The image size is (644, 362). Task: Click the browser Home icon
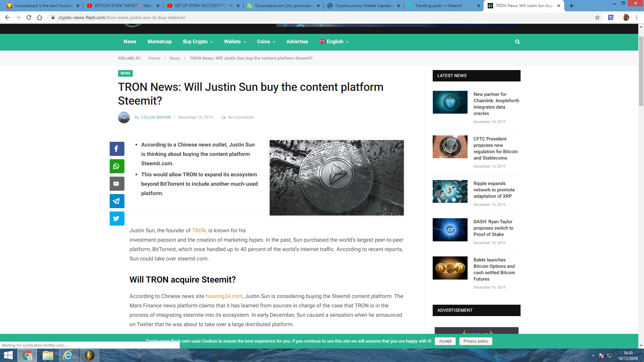point(40,17)
